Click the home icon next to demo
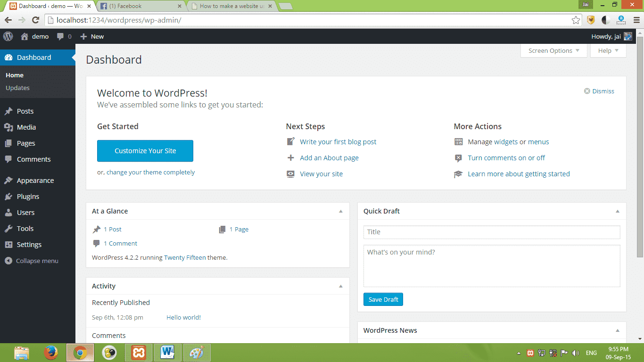 (x=25, y=36)
